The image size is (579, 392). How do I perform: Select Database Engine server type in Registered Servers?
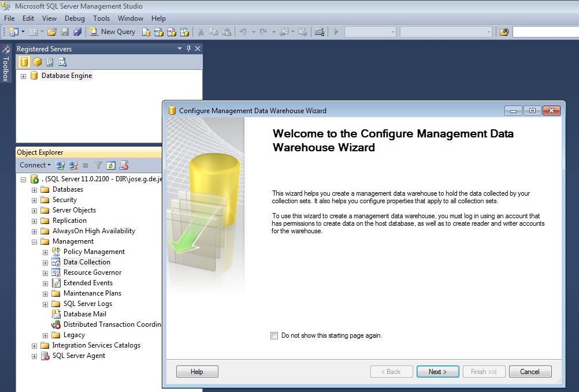tap(24, 62)
